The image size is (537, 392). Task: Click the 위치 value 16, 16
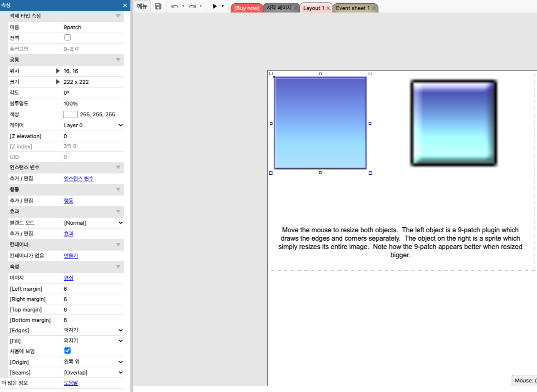(x=93, y=71)
